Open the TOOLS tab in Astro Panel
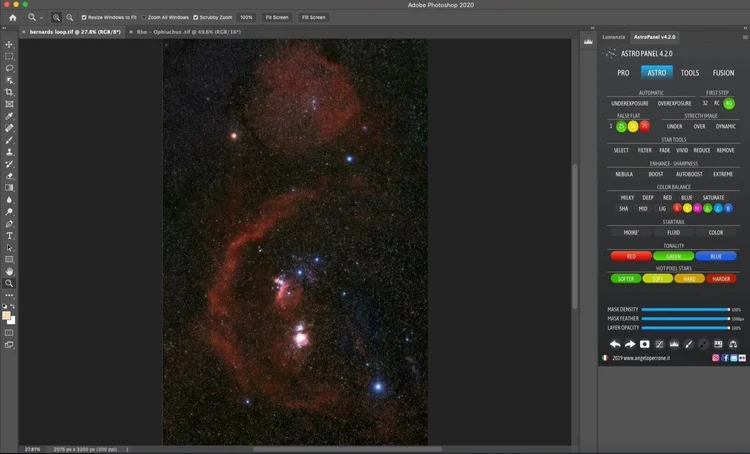 690,73
